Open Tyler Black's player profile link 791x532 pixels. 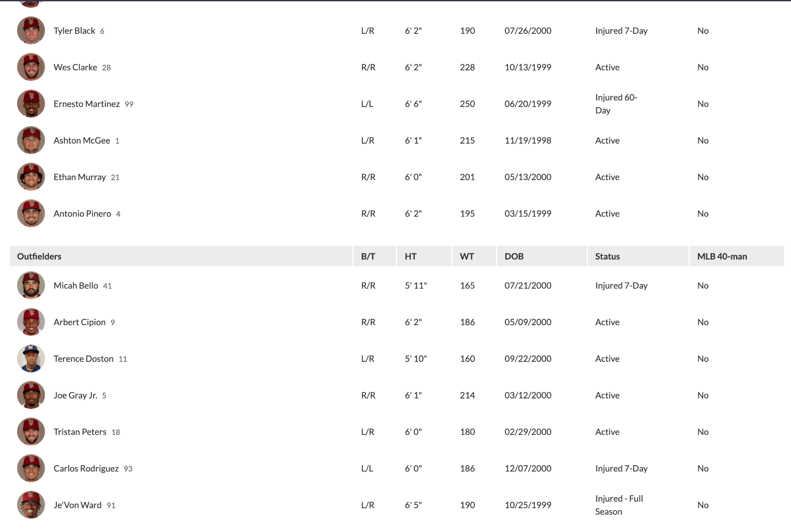(x=74, y=31)
